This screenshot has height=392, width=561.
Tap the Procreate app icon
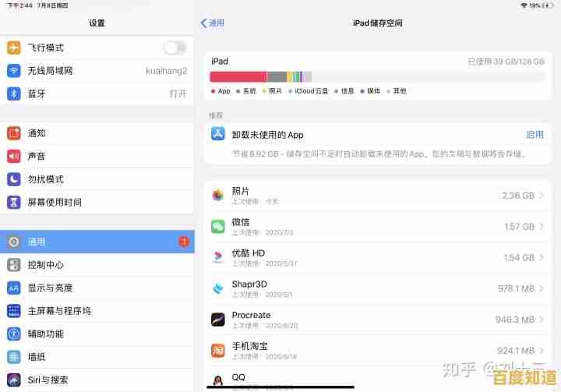click(x=218, y=320)
